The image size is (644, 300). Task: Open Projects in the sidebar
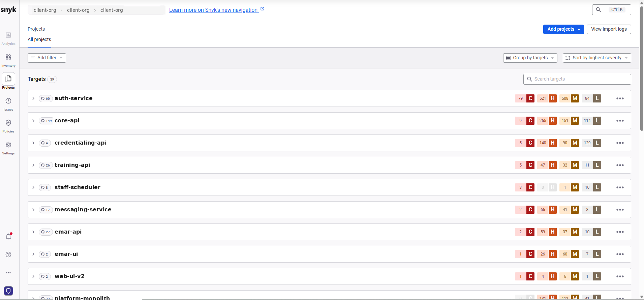pos(8,81)
